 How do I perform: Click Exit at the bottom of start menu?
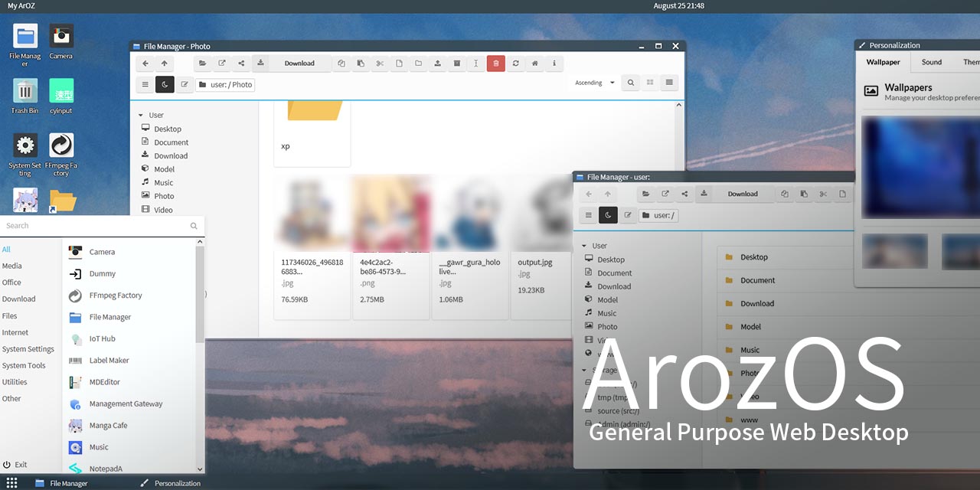point(21,465)
